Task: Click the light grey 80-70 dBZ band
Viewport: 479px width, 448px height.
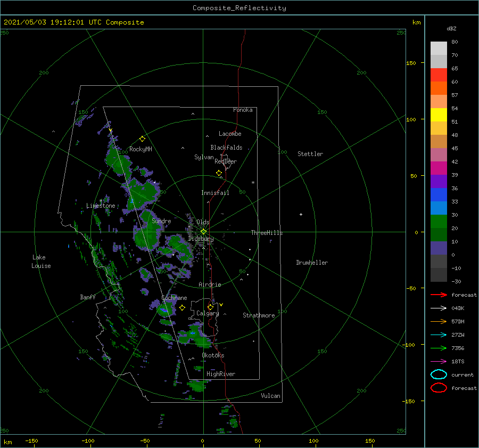Action: pos(439,48)
